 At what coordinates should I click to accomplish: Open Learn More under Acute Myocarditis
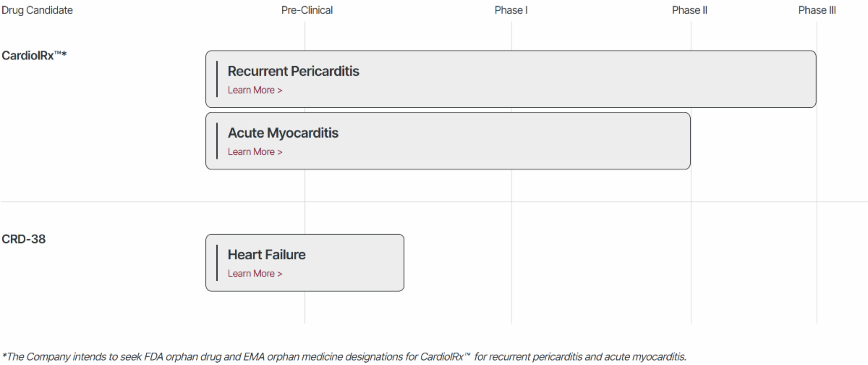point(255,152)
